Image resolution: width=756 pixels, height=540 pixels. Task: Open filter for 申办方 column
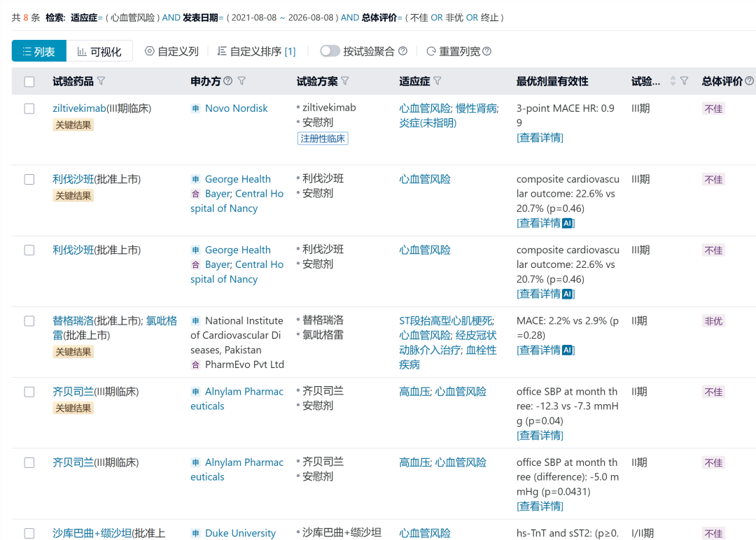[241, 81]
